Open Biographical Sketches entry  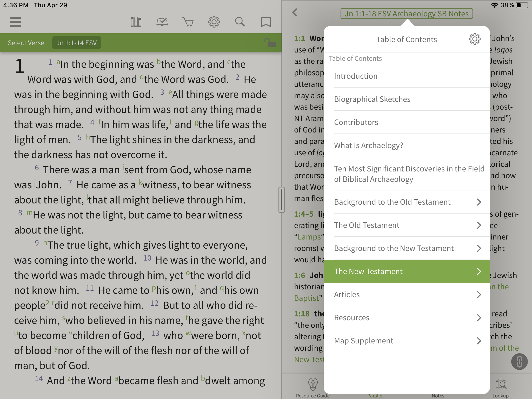pyautogui.click(x=407, y=99)
